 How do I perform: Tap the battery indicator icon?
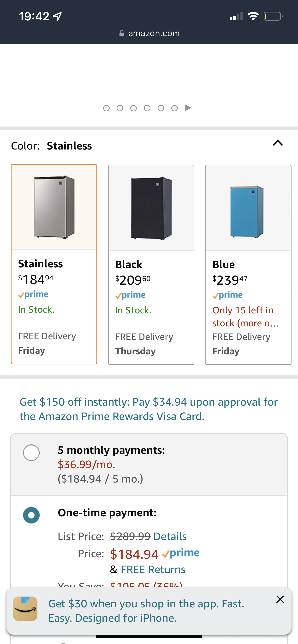tap(273, 17)
